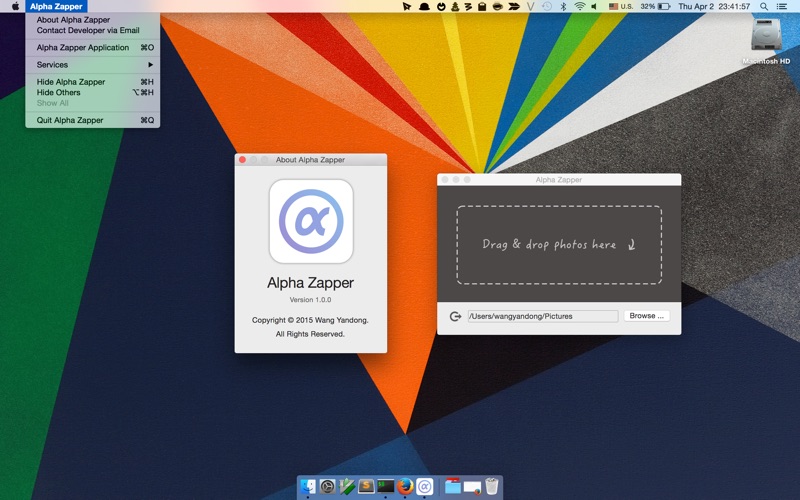Click the Alpha Zapper main window title bar

pyautogui.click(x=559, y=180)
